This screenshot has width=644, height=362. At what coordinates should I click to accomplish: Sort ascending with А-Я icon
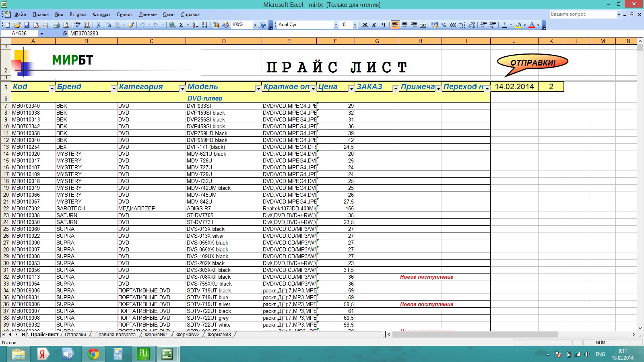coord(195,25)
